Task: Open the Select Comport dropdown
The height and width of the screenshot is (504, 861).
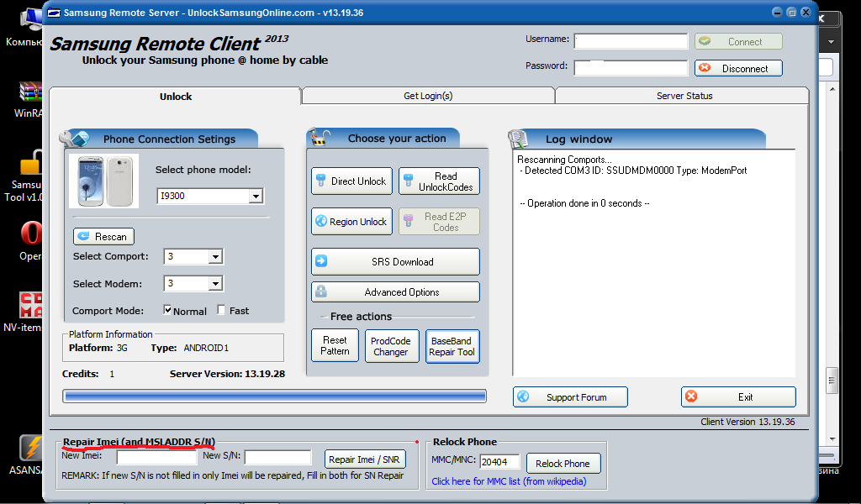Action: tap(214, 257)
